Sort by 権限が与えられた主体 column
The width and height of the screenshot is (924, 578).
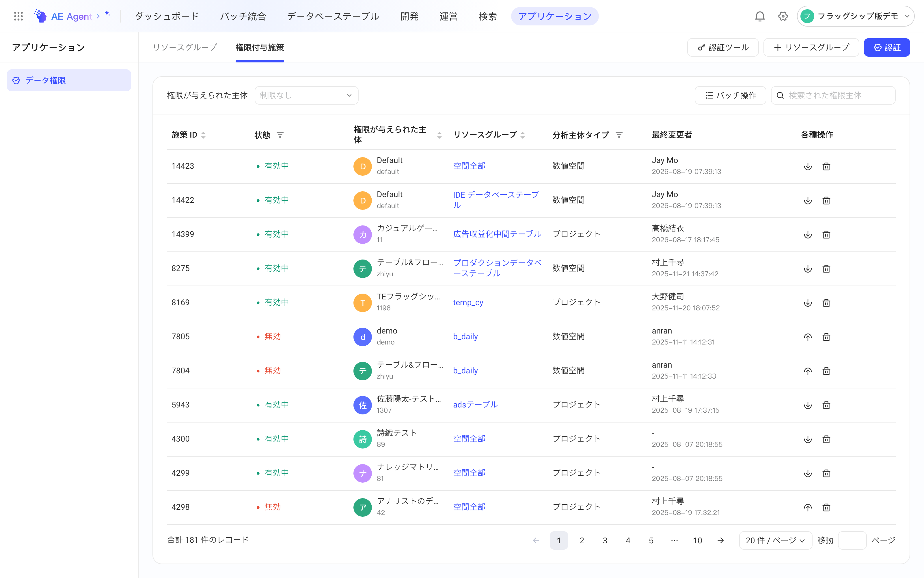(x=439, y=135)
